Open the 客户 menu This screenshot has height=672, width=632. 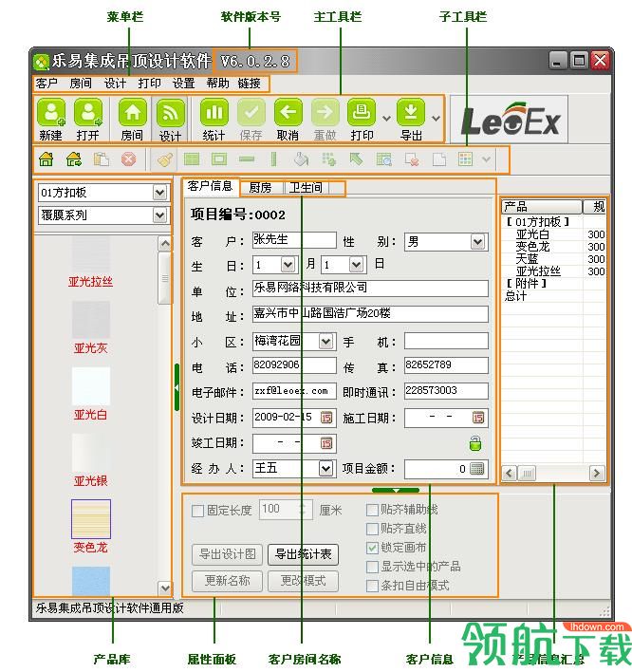(46, 84)
